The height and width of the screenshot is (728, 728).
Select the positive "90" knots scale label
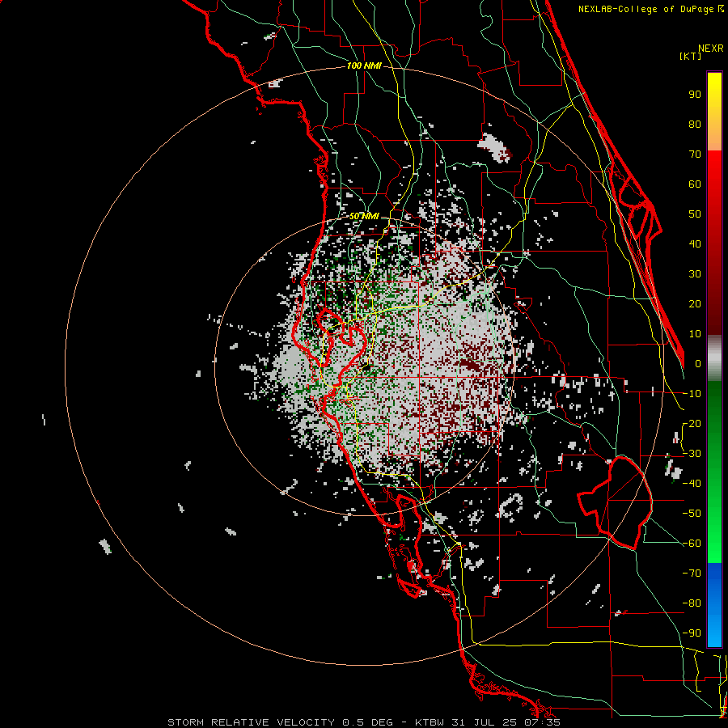pyautogui.click(x=695, y=95)
